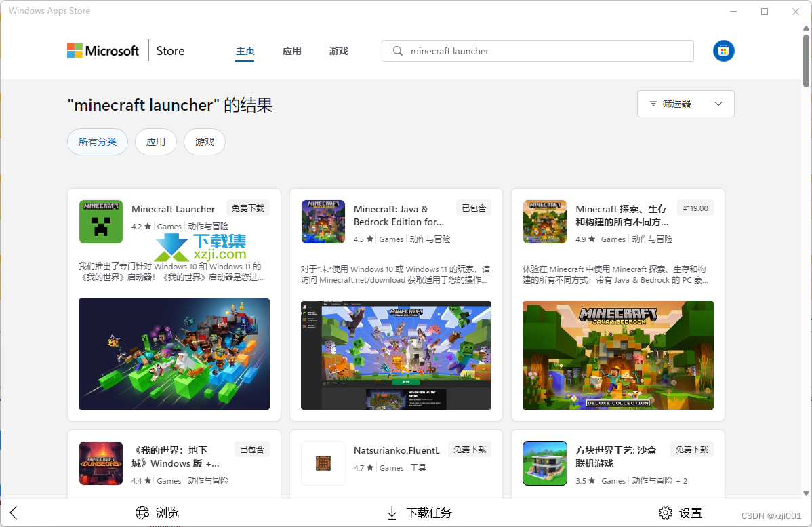
Task: Click the 《我的世界：地下城》Windows 版 title
Action: pos(176,457)
